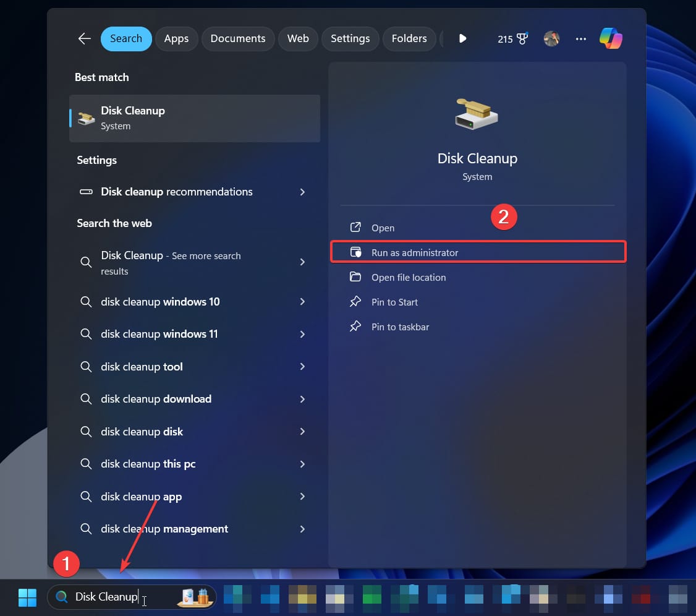Launch Copilot from the colorful icon
This screenshot has width=696, height=616.
[611, 38]
